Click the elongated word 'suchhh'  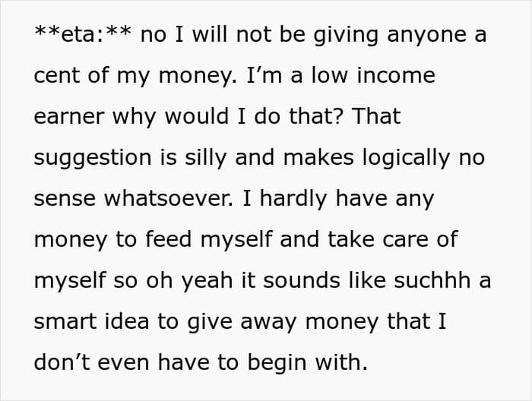tap(430, 280)
